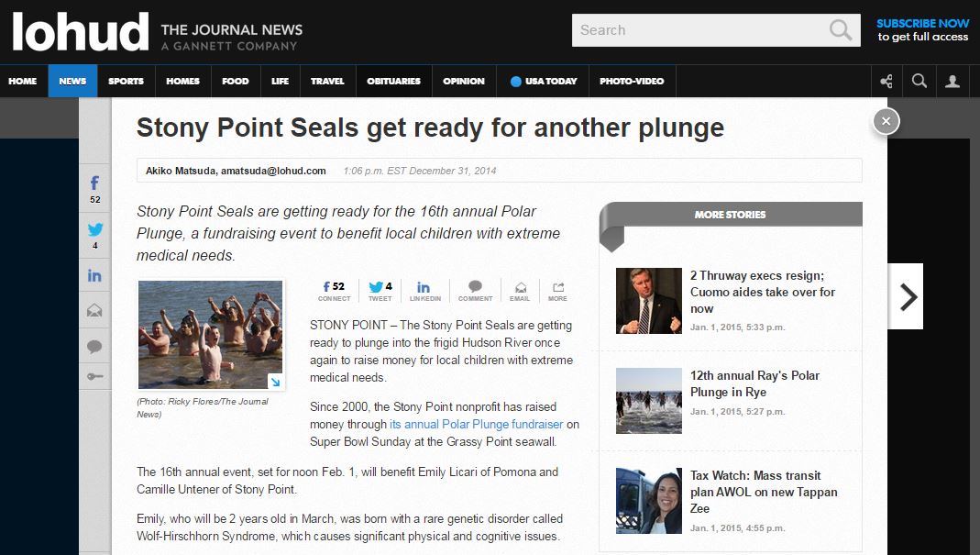Screen dimensions: 980x555
Task: Click the article headline text
Action: [430, 128]
